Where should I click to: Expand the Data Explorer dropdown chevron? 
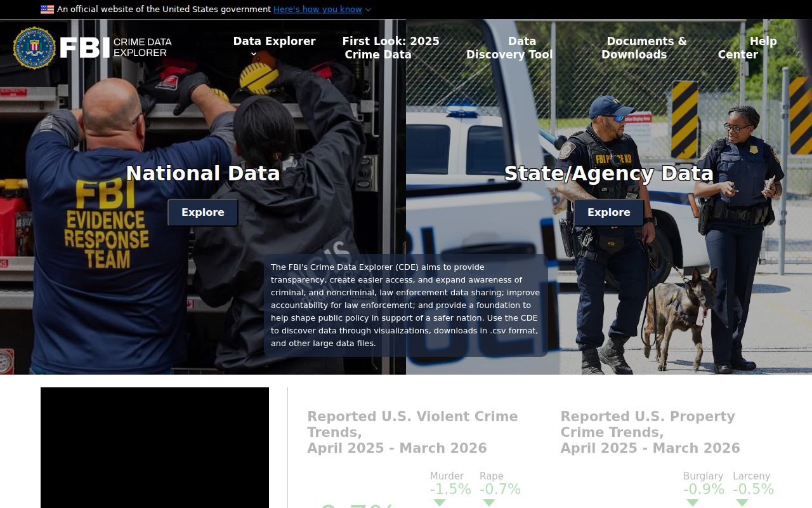coord(254,55)
